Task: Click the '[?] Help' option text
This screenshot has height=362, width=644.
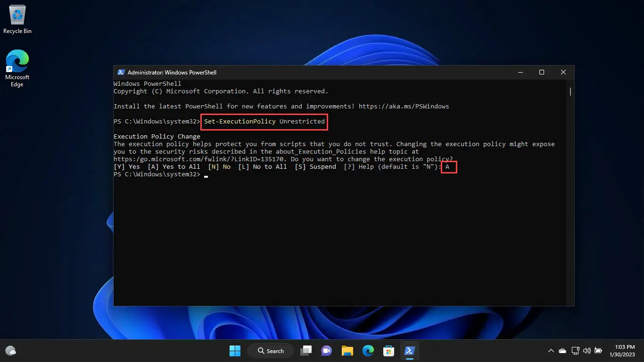Action: (x=359, y=167)
